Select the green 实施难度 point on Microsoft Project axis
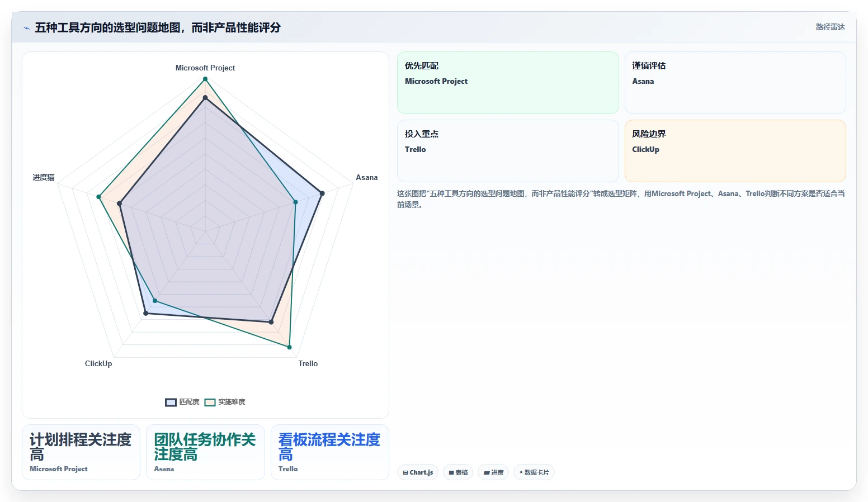The height and width of the screenshot is (502, 868). pyautogui.click(x=205, y=79)
